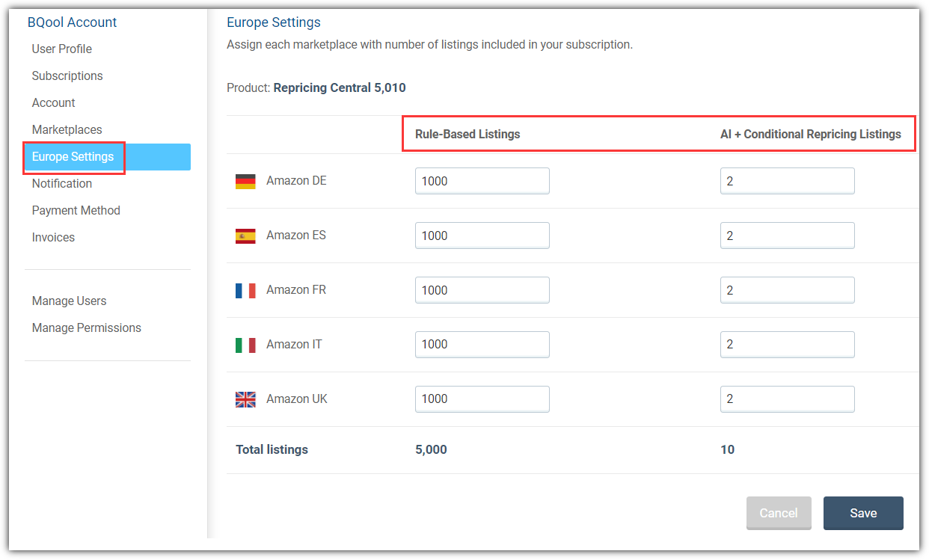929x560 pixels.
Task: Edit Amazon UK Rule-Based Listings field
Action: point(482,399)
